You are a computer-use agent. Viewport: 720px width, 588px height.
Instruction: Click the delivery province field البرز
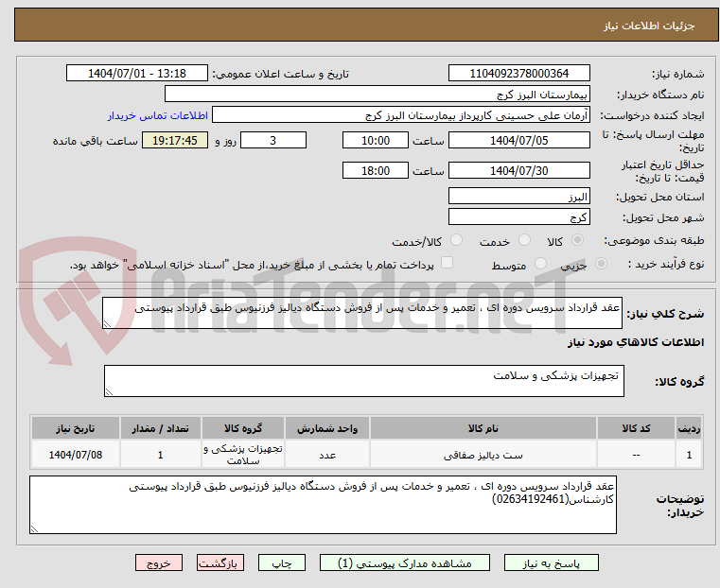(518, 197)
